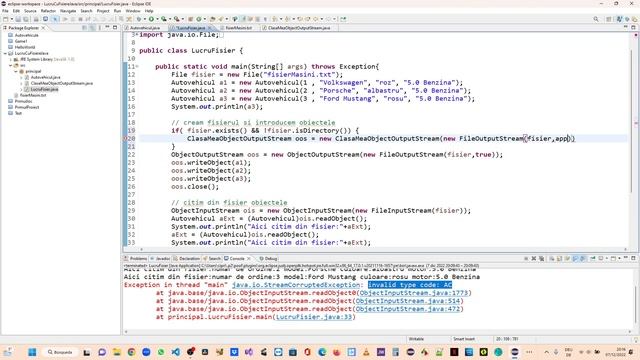This screenshot has height=360, width=640.
Task: Select the HelloWorld project
Action: (x=22, y=47)
